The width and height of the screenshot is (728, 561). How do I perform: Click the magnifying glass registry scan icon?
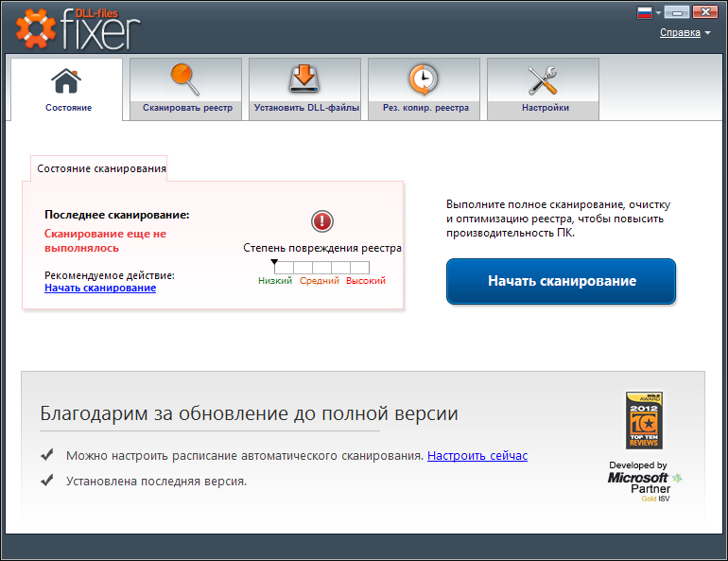coord(184,79)
